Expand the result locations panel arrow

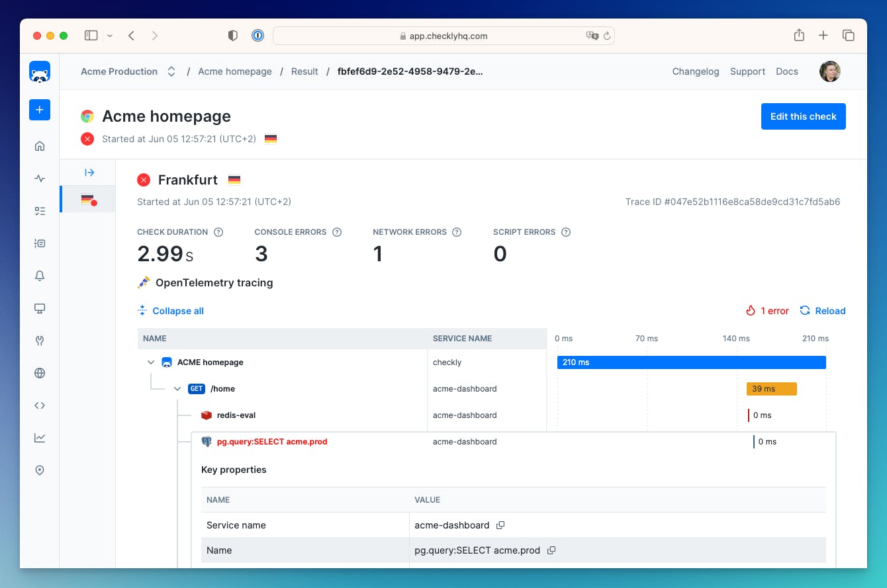click(x=89, y=173)
